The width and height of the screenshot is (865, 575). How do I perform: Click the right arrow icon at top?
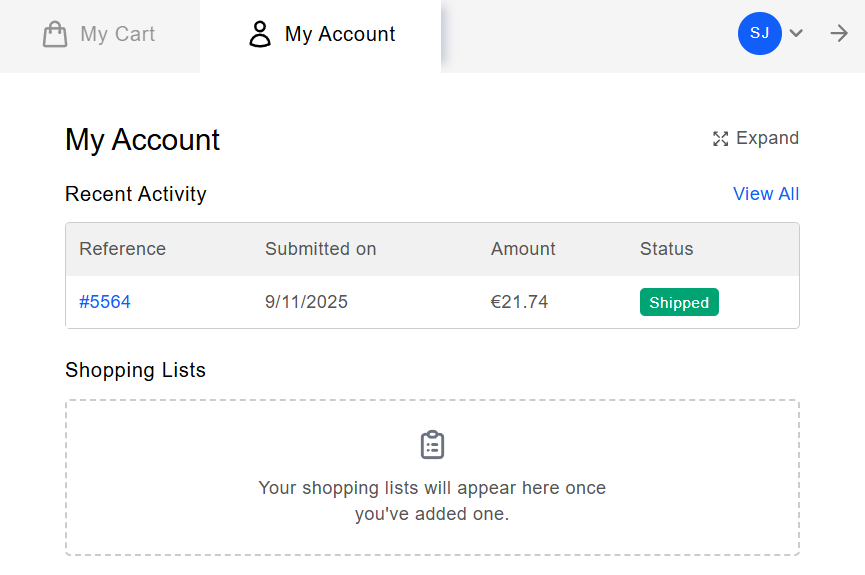[x=839, y=33]
